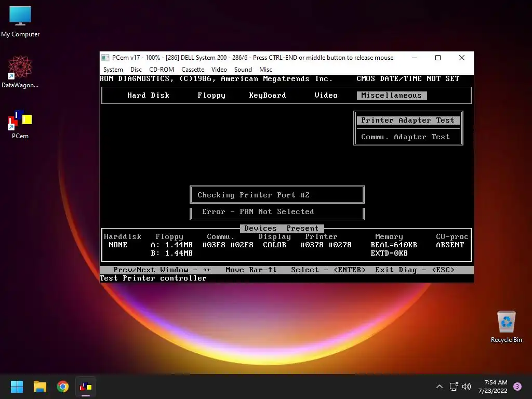The height and width of the screenshot is (399, 532).
Task: Open the DataWagon desktop shortcut
Action: [x=20, y=72]
